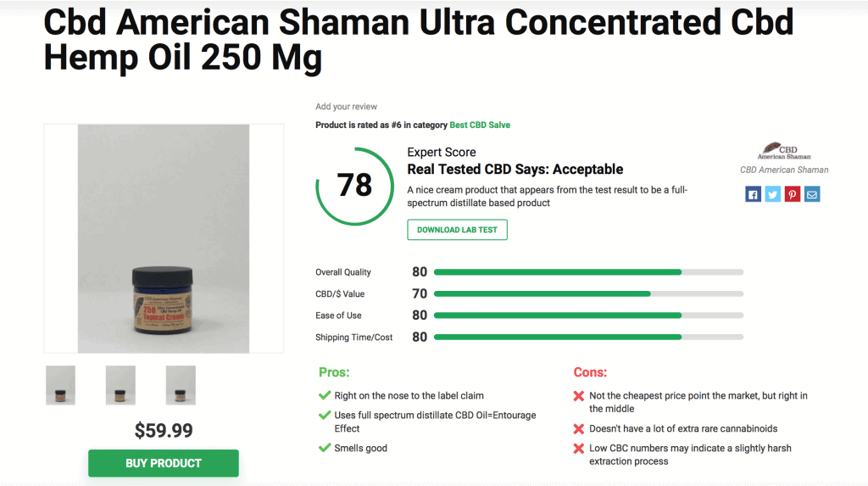Open the CBD American Shaman brand logo
The width and height of the screenshot is (868, 486).
point(784,151)
